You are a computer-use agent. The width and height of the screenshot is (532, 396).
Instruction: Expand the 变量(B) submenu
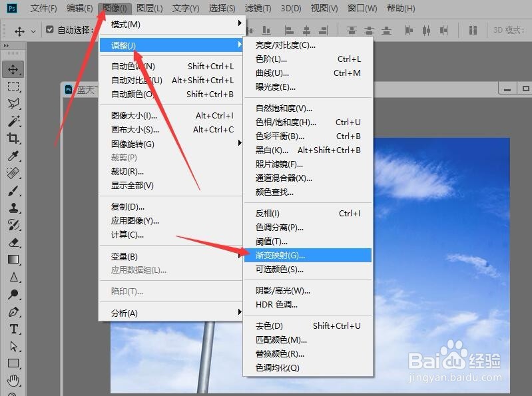[171, 256]
